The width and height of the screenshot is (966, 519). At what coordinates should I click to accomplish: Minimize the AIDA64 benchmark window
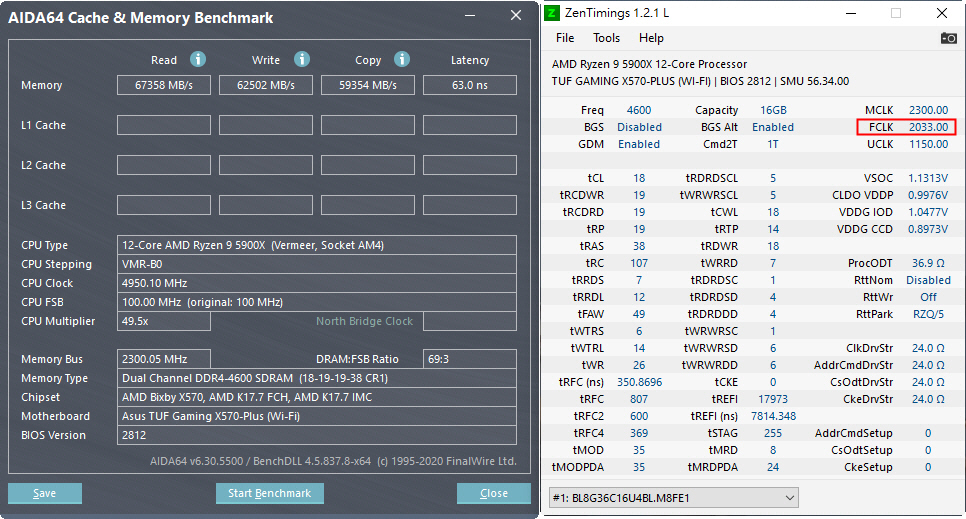[470, 15]
